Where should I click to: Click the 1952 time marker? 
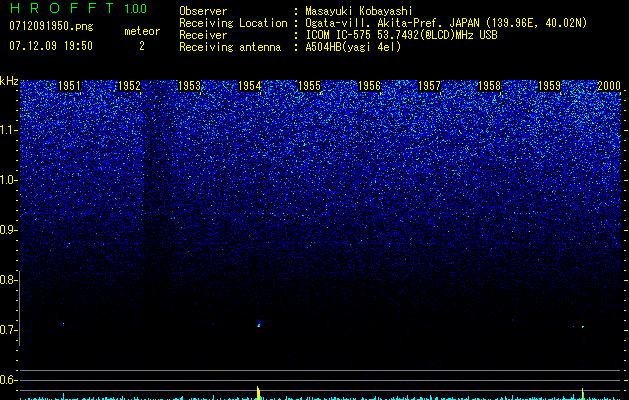click(x=129, y=86)
